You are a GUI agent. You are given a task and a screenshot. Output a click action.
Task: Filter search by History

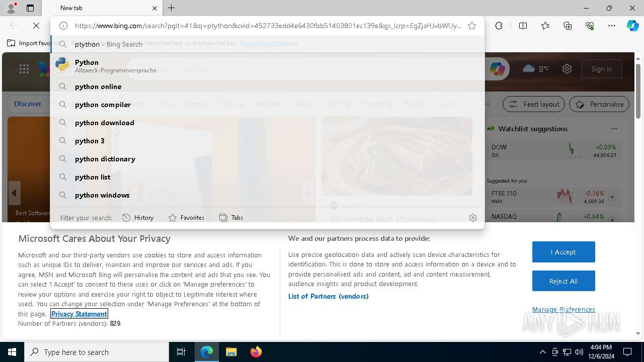click(138, 218)
